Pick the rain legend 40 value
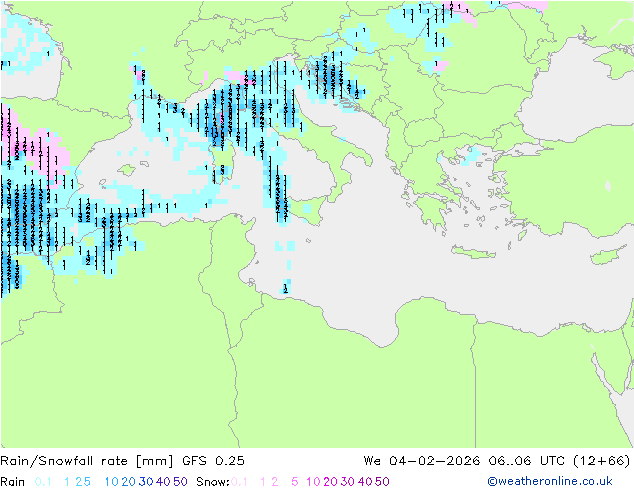The width and height of the screenshot is (634, 490). click(163, 482)
